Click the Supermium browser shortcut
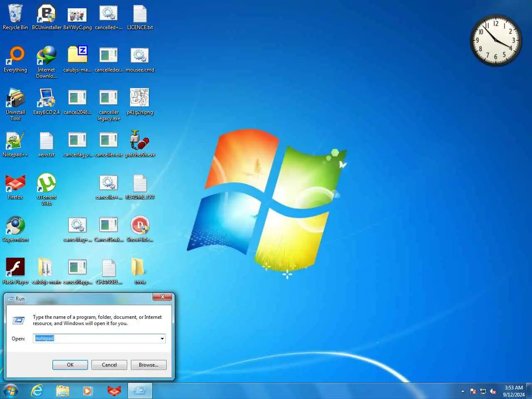Viewport: 532px width, 399px height. [15, 229]
